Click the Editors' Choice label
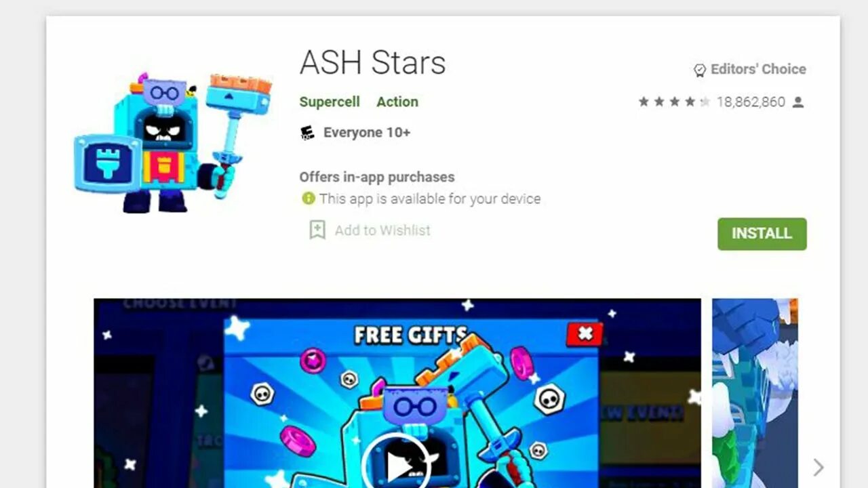The width and height of the screenshot is (868, 488). pos(758,69)
